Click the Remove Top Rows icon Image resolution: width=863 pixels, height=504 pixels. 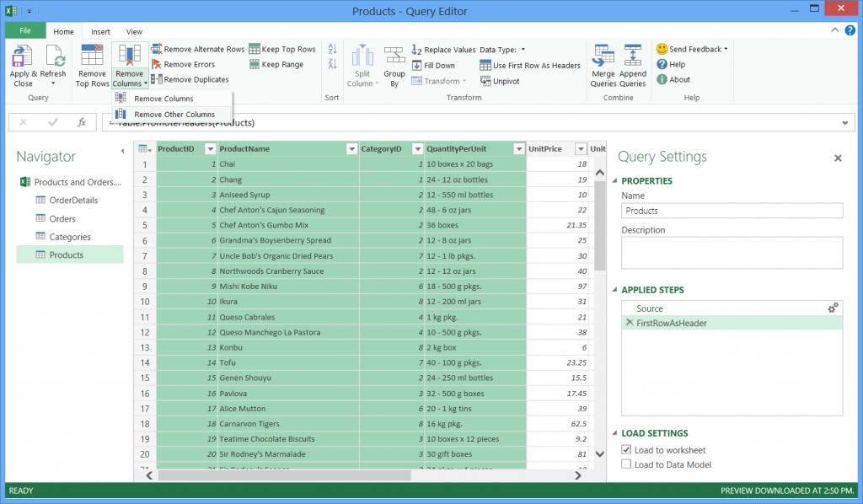[x=92, y=56]
